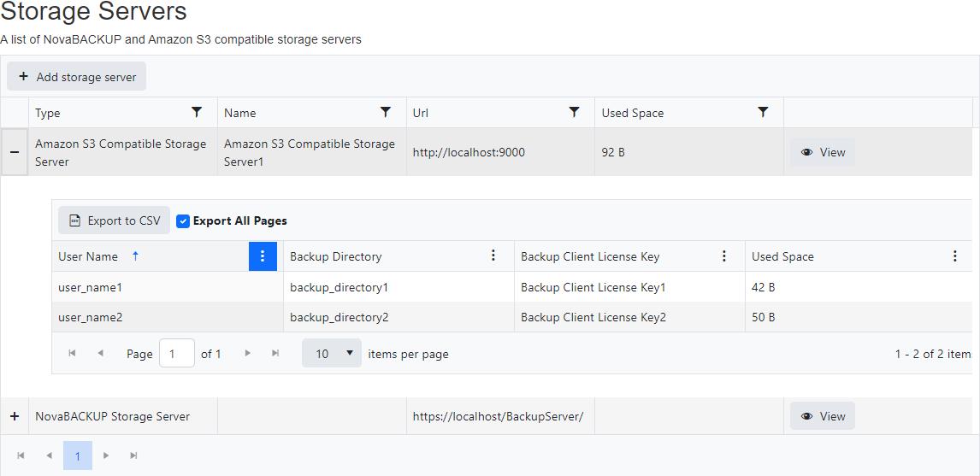Go to first page in user grid pager

point(72,354)
